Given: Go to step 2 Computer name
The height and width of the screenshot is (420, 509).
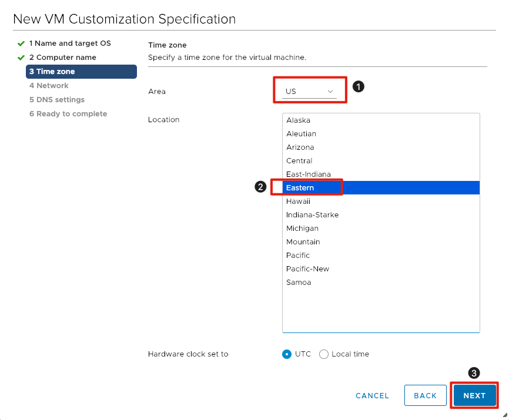Looking at the screenshot, I should [x=62, y=58].
